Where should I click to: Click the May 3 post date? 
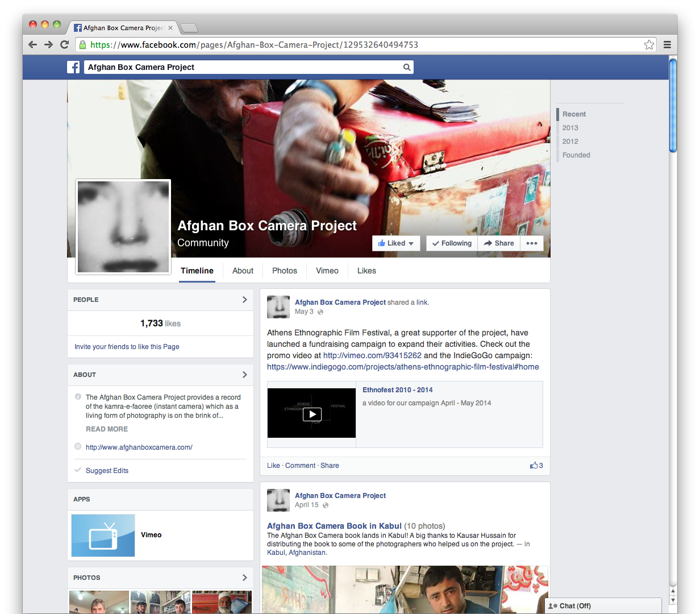(x=304, y=312)
